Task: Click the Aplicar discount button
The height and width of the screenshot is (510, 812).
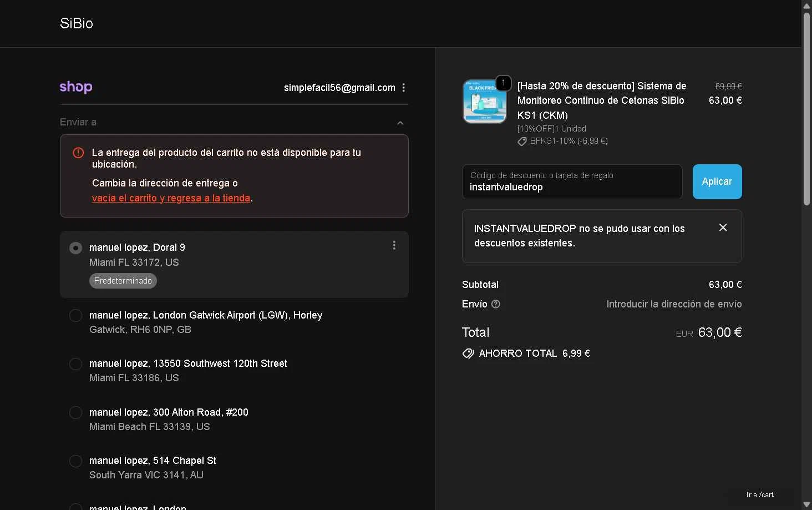Action: (x=717, y=181)
